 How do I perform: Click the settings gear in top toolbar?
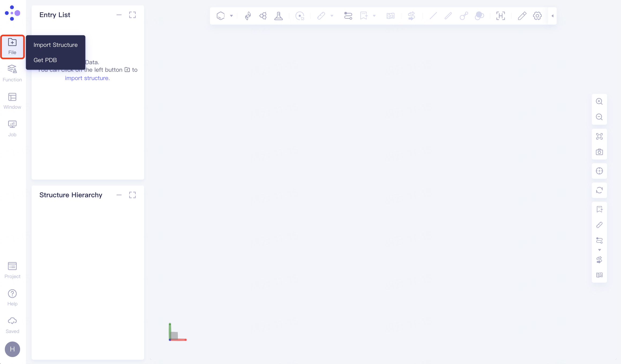coord(537,16)
